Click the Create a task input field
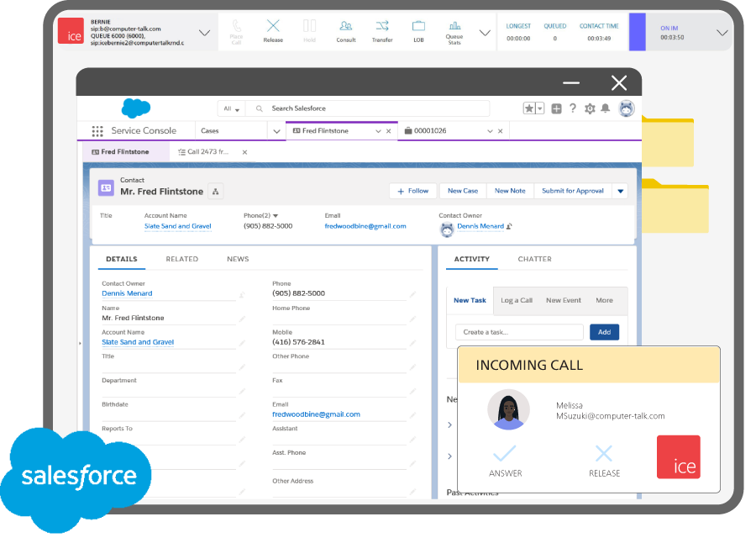Screen dimensions: 756x543 click(x=519, y=332)
